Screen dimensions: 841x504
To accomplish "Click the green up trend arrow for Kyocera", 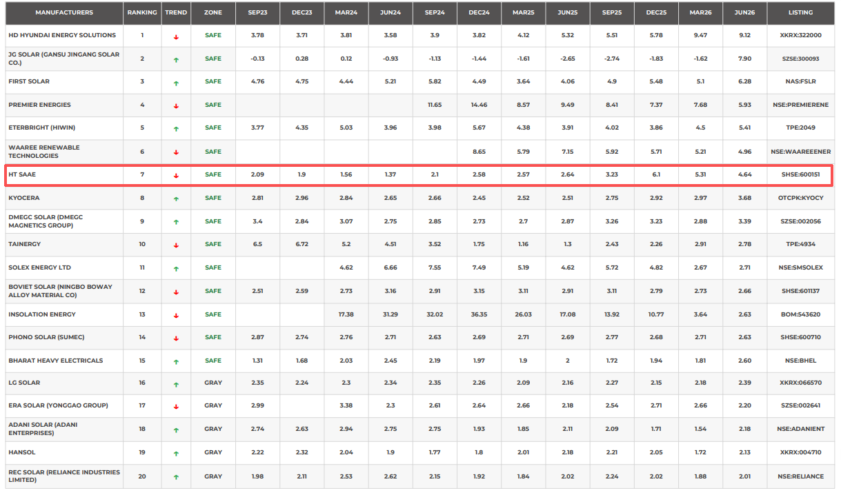I will [176, 199].
